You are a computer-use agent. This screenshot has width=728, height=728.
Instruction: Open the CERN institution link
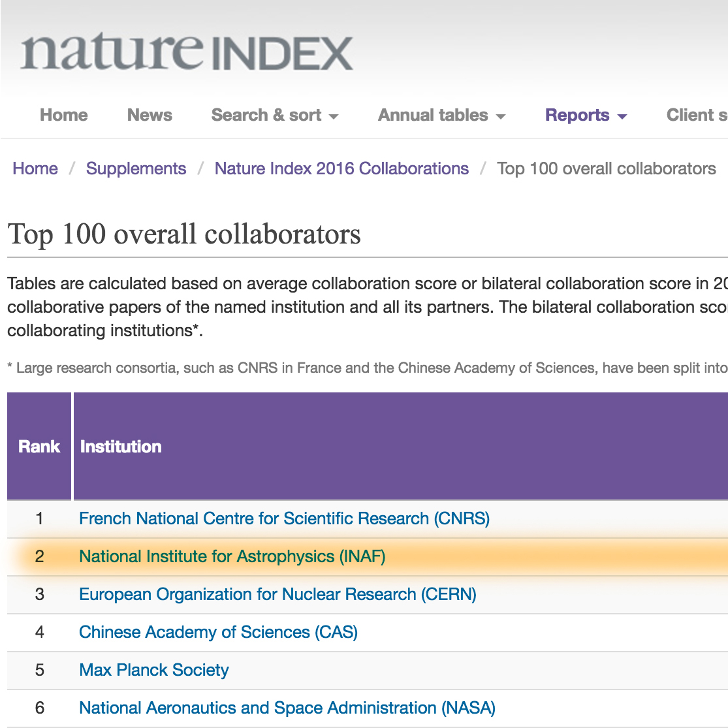pos(277,595)
